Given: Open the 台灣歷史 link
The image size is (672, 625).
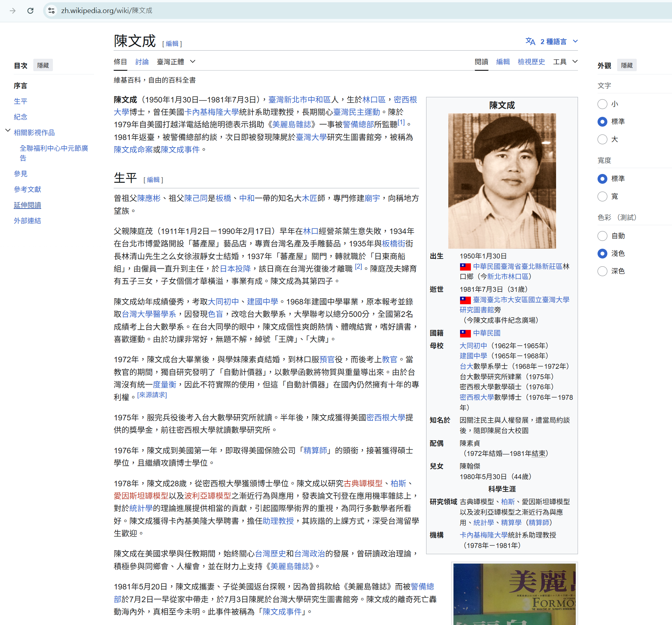Looking at the screenshot, I should point(270,554).
